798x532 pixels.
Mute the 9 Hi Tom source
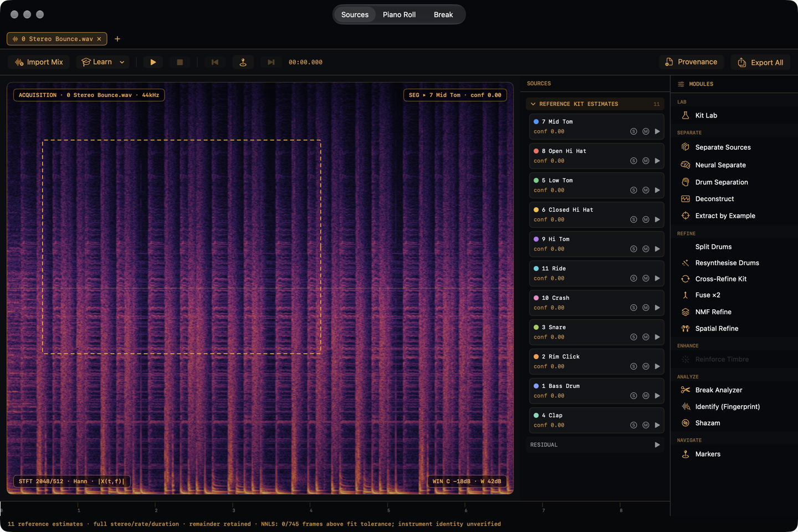pos(646,249)
